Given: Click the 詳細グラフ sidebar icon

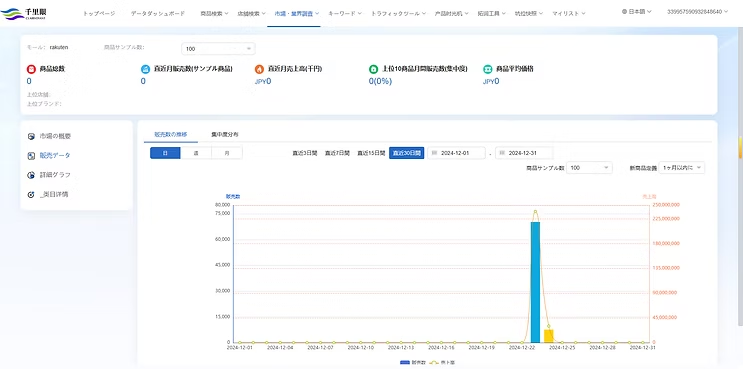Looking at the screenshot, I should (31, 175).
